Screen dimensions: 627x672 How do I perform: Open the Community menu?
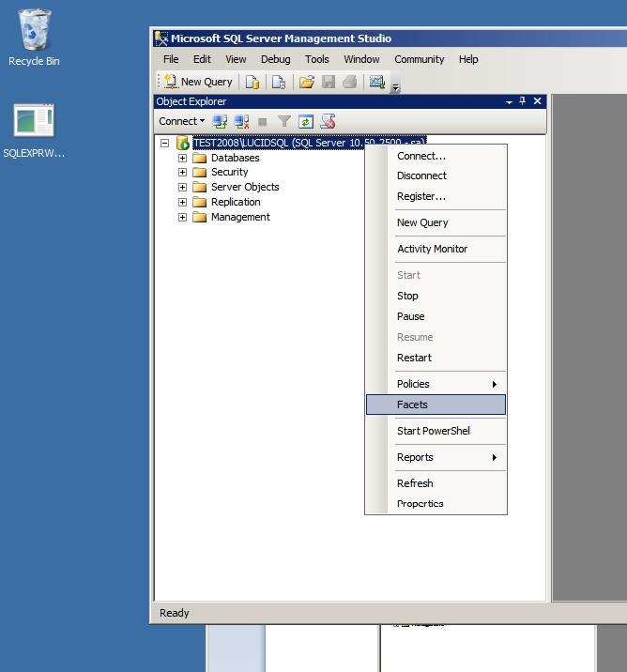[420, 59]
